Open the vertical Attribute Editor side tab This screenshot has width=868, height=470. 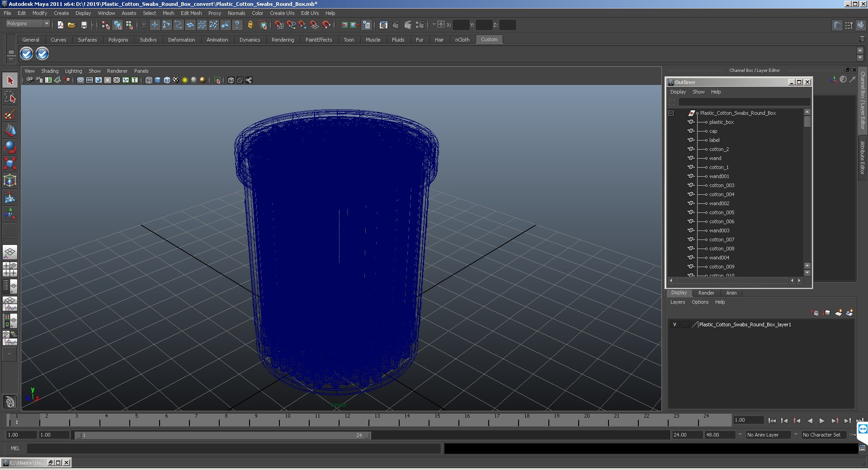point(863,158)
